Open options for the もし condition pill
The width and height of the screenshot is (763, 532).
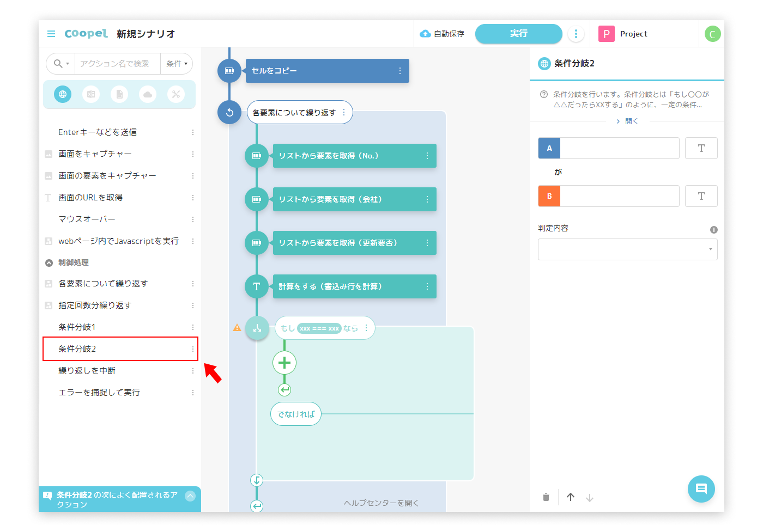coord(366,328)
